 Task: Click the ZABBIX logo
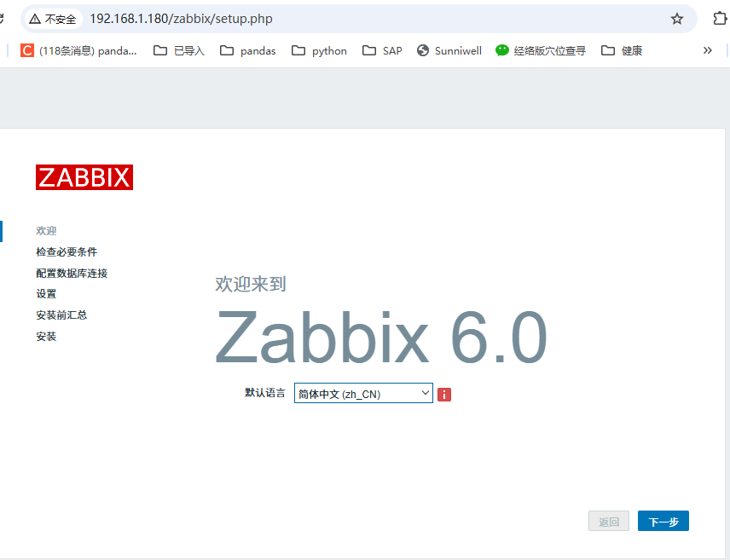pos(84,177)
